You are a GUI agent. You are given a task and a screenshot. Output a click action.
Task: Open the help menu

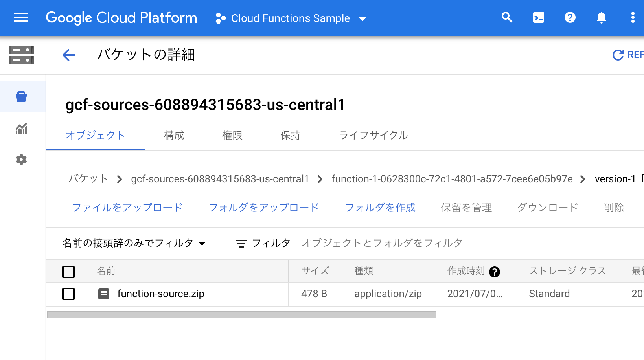570,18
